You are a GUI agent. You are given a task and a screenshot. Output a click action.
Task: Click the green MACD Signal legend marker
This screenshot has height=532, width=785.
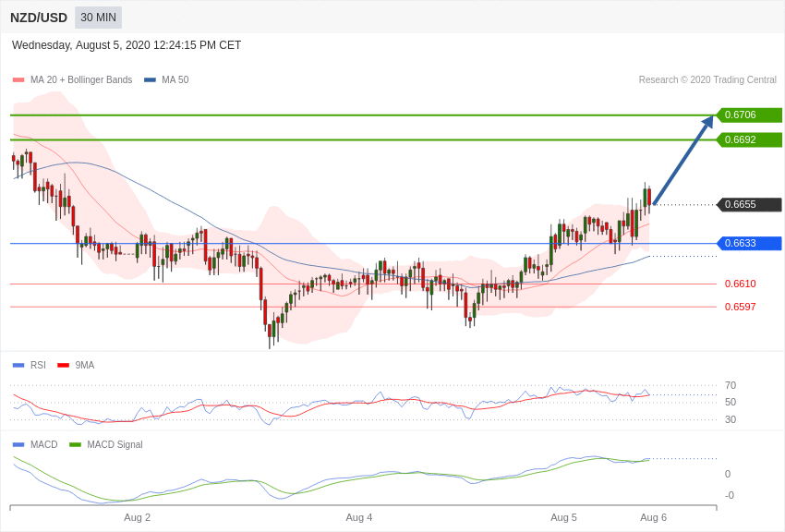click(75, 444)
